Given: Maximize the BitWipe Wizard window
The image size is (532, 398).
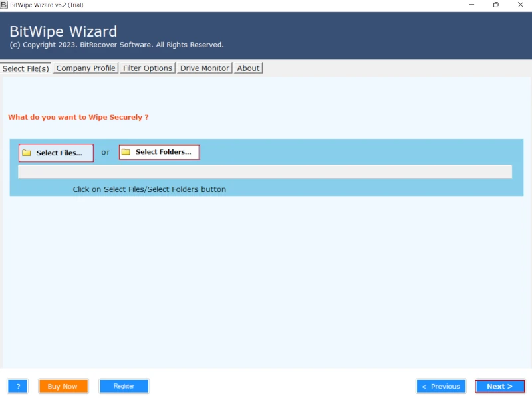Looking at the screenshot, I should coord(495,5).
